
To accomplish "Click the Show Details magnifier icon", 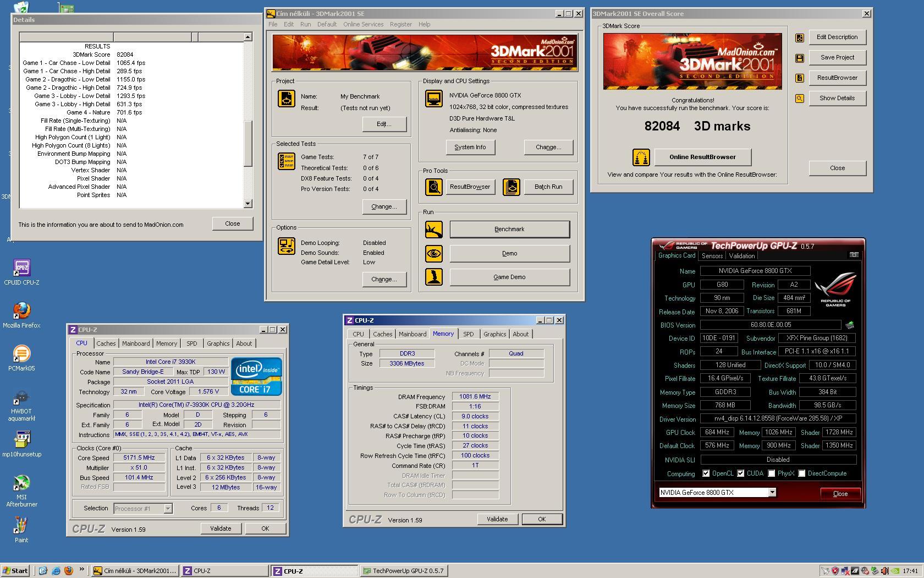I will tap(800, 99).
